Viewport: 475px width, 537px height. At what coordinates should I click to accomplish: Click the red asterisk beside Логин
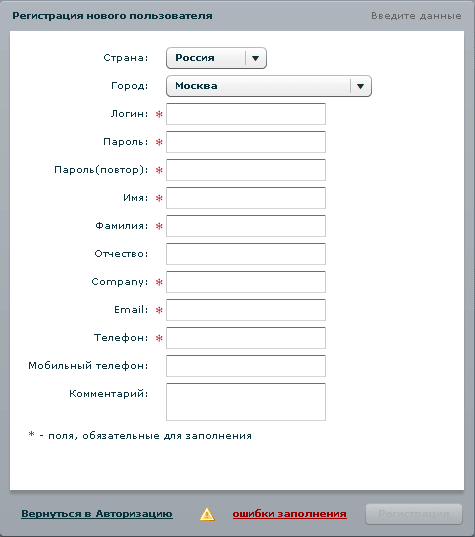click(x=159, y=114)
